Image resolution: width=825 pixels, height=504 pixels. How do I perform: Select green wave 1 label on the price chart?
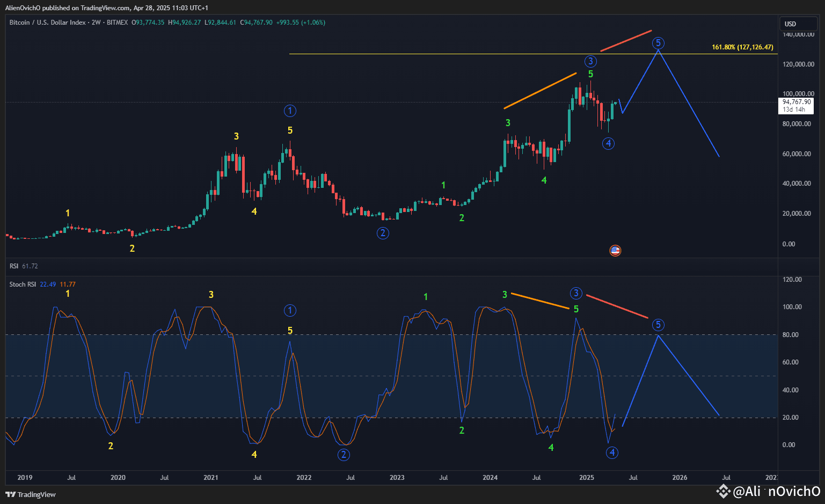click(443, 186)
